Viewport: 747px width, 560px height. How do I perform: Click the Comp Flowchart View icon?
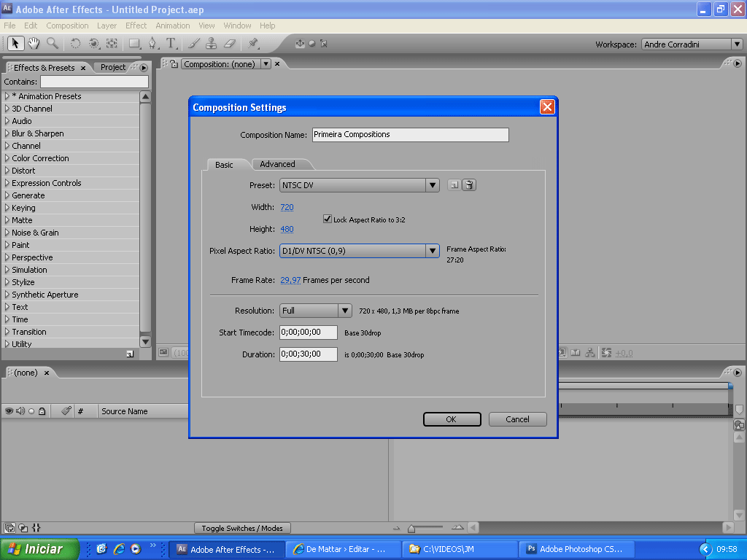590,353
